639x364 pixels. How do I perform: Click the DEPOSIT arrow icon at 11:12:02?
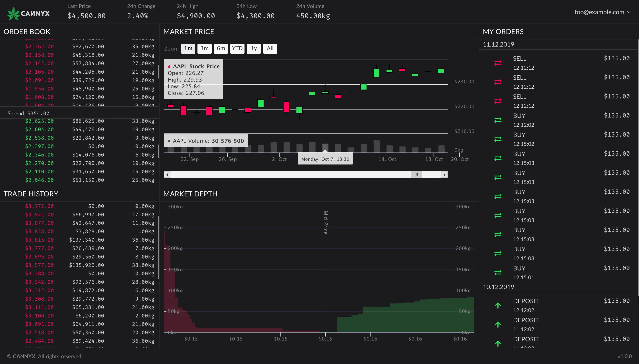498,324
